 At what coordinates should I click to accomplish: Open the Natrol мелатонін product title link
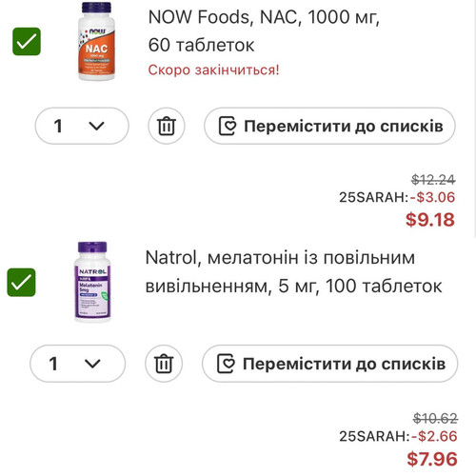(x=293, y=271)
